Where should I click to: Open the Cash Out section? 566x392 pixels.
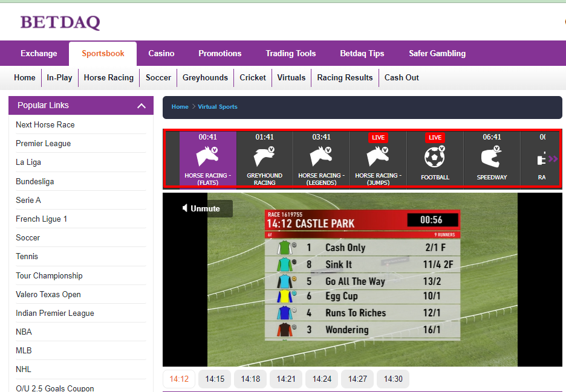tap(402, 77)
